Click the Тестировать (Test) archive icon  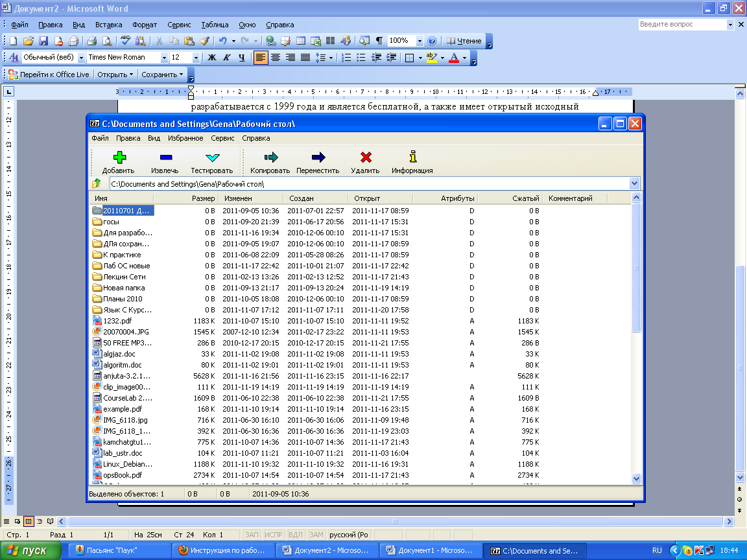213,157
